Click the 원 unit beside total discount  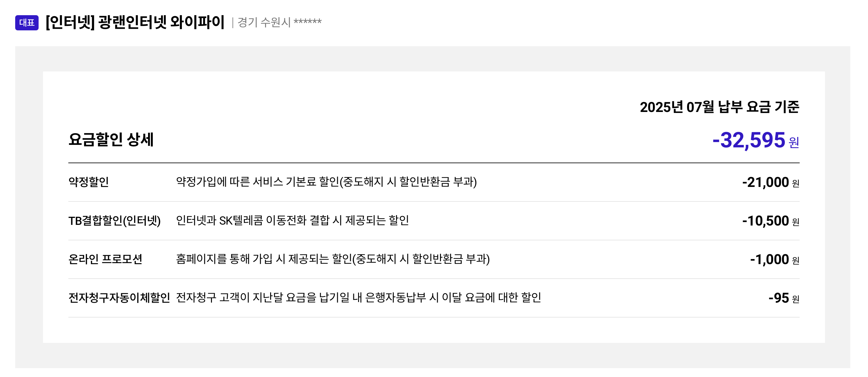pos(794,143)
